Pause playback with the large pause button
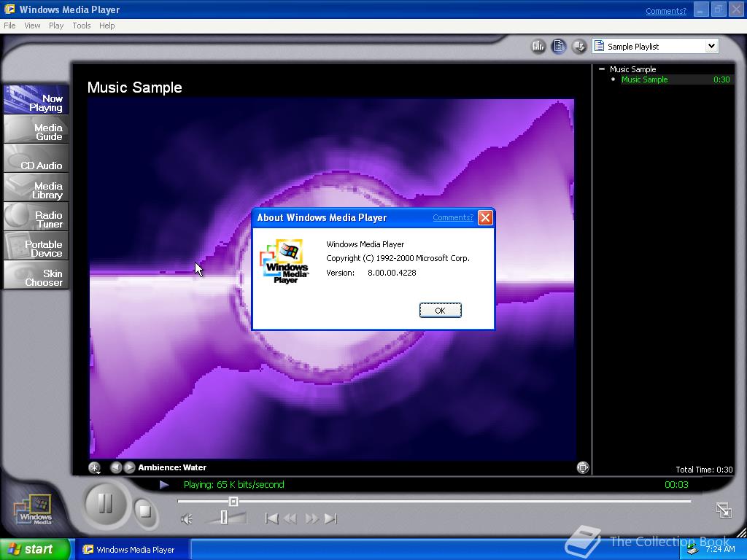Viewport: 747px width, 560px height. click(105, 503)
